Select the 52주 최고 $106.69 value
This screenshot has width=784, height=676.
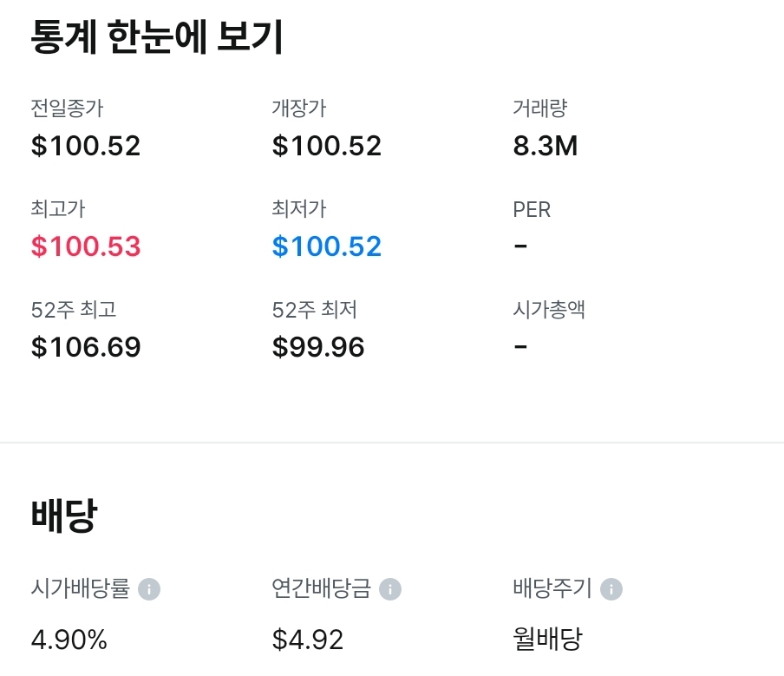pyautogui.click(x=86, y=347)
